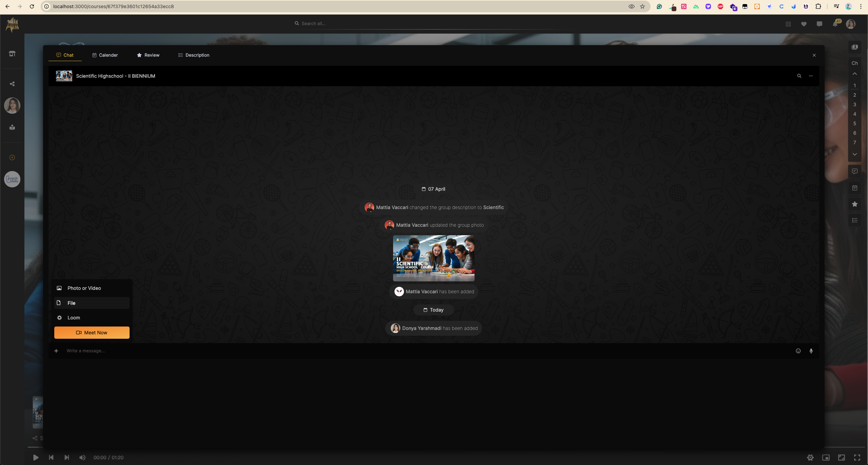Open the share icon in sidebar
868x465 pixels.
[x=12, y=84]
